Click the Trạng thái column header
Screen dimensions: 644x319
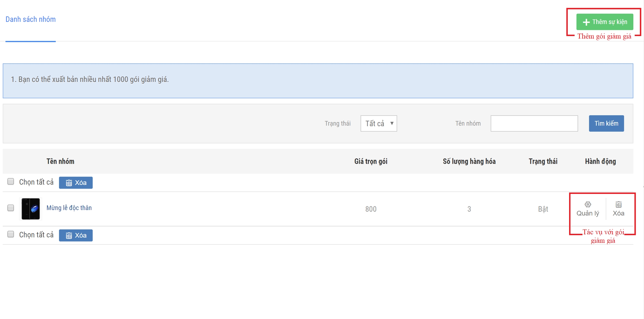543,161
